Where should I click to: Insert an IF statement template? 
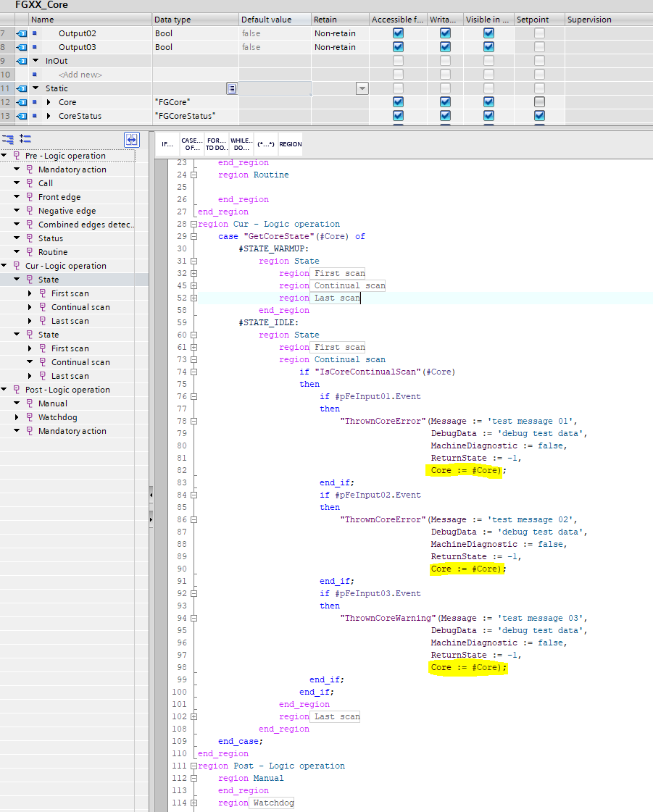pyautogui.click(x=167, y=144)
